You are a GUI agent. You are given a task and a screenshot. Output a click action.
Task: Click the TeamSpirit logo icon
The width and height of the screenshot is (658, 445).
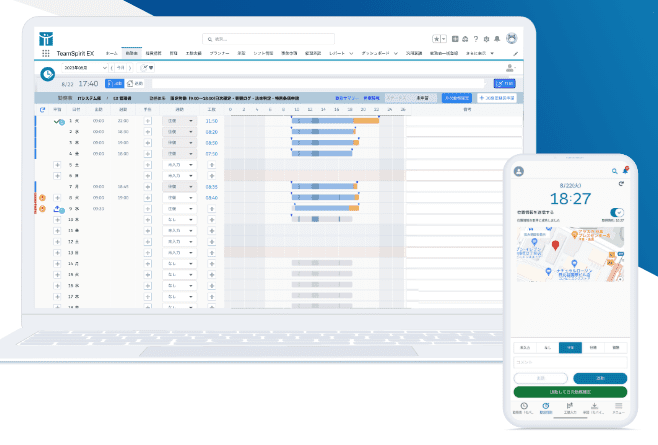(46, 38)
